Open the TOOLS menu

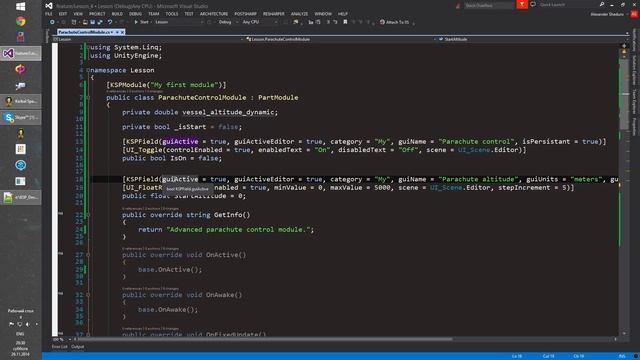click(172, 14)
